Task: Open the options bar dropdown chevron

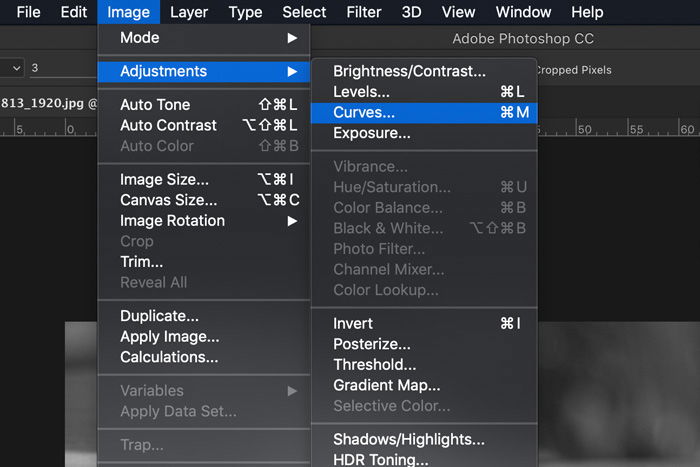Action: pos(17,68)
